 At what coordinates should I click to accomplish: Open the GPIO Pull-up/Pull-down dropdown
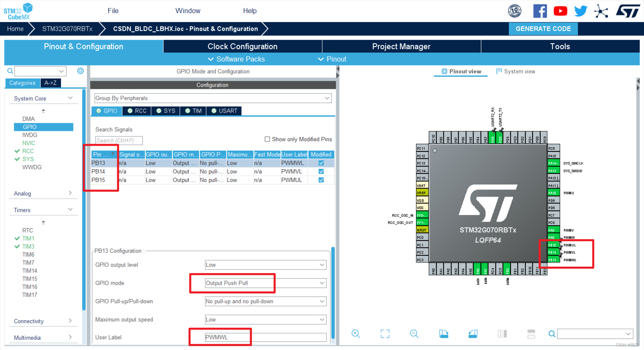pos(266,301)
